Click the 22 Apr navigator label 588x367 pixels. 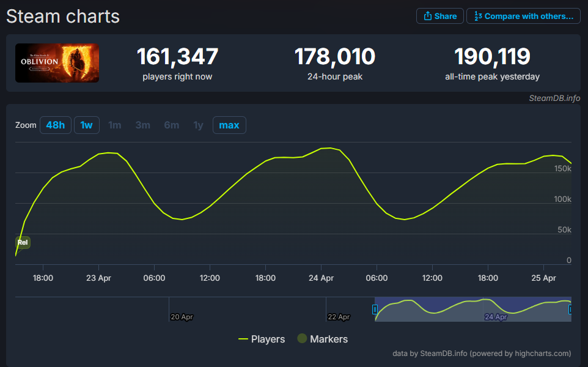click(339, 317)
